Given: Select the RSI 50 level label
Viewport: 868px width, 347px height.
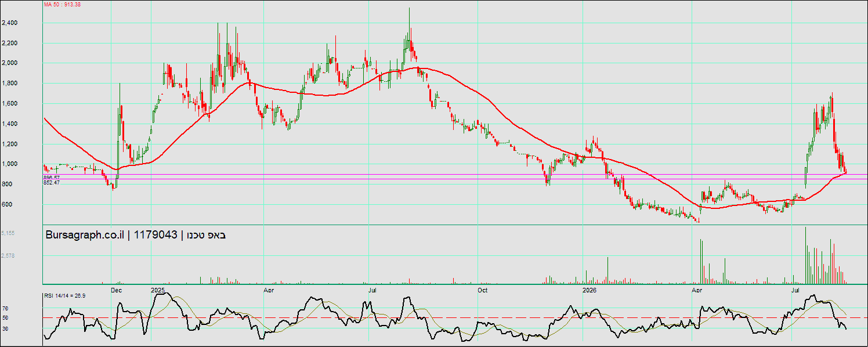Looking at the screenshot, I should [x=5, y=318].
